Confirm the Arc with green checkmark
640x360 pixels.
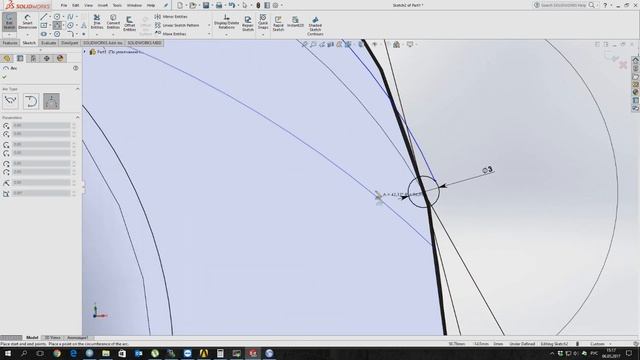[x=5, y=77]
